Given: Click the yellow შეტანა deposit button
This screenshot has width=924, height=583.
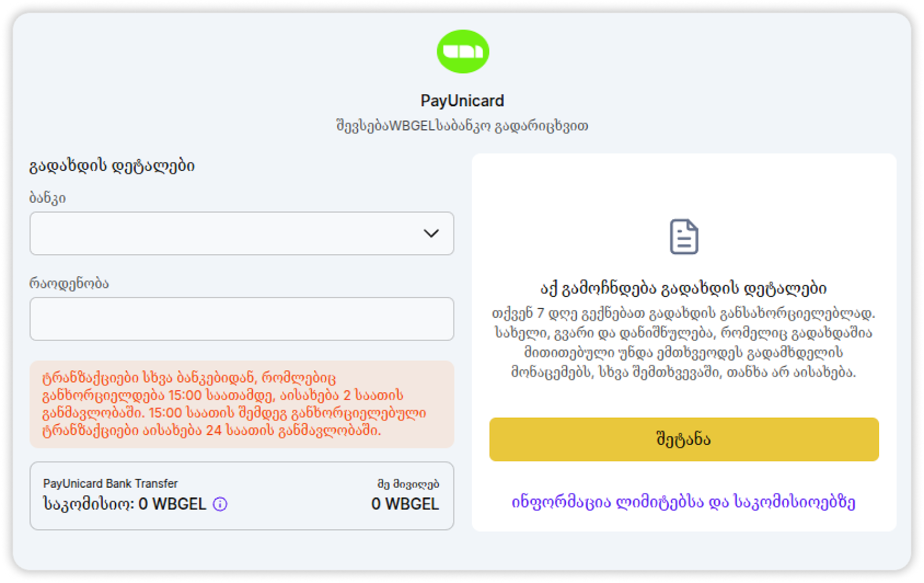Looking at the screenshot, I should click(x=684, y=439).
